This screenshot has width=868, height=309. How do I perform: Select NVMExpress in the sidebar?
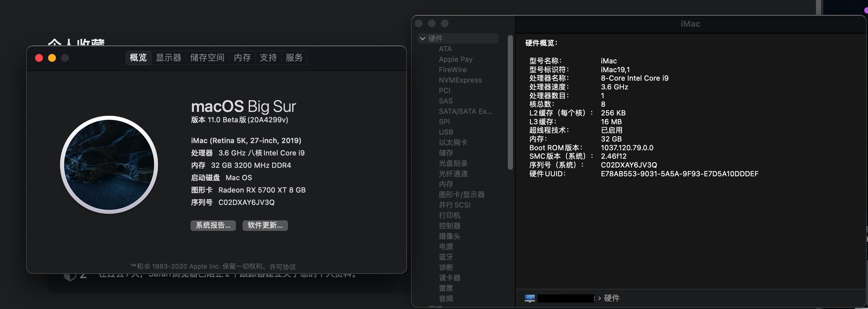(460, 80)
